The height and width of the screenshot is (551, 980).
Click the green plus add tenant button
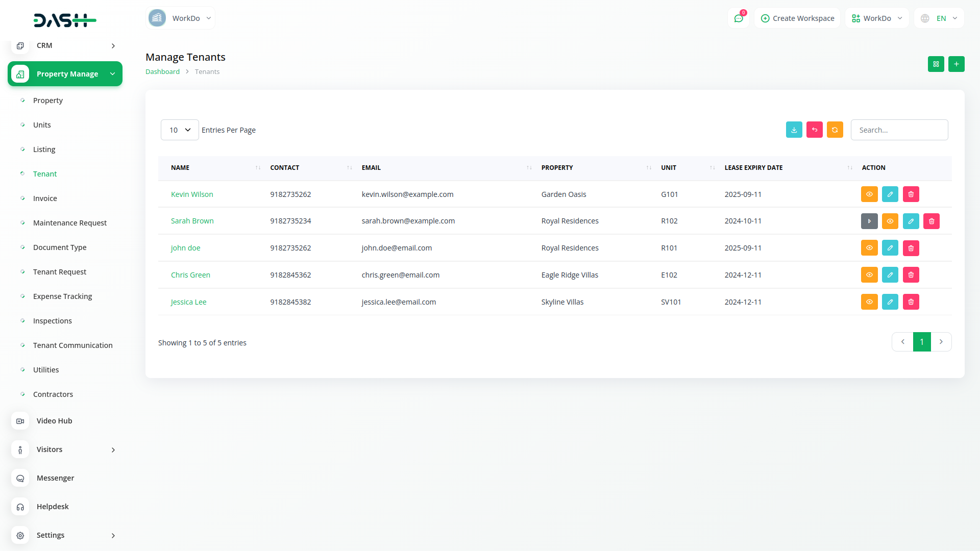click(x=956, y=64)
